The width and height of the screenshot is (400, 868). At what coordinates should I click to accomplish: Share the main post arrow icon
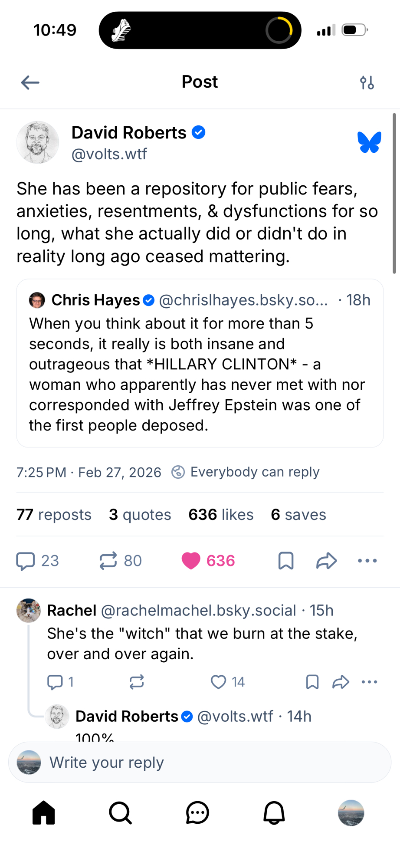pyautogui.click(x=326, y=561)
